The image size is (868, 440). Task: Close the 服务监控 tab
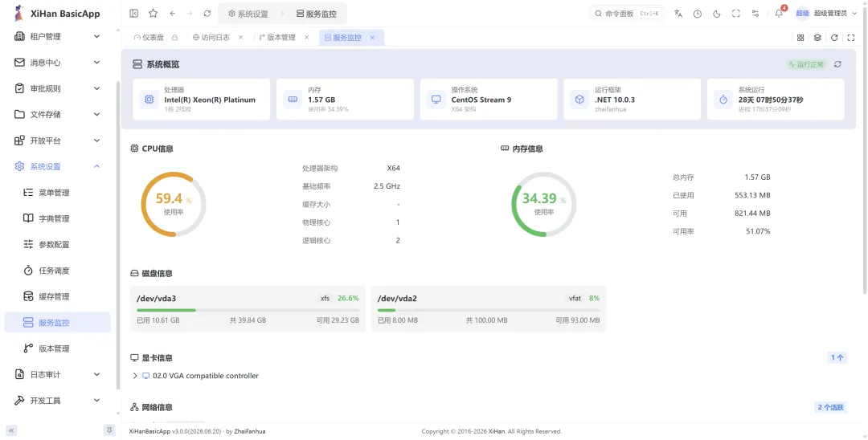point(373,38)
